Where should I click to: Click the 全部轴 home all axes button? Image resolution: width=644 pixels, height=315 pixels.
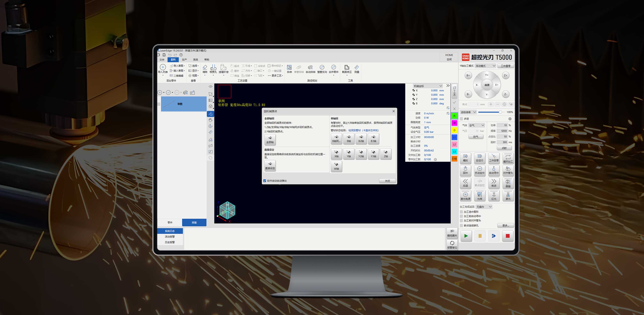[270, 140]
